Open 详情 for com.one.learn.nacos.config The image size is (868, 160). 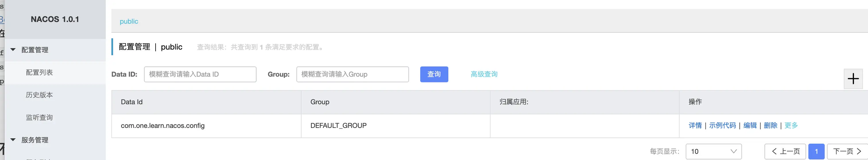[695, 126]
